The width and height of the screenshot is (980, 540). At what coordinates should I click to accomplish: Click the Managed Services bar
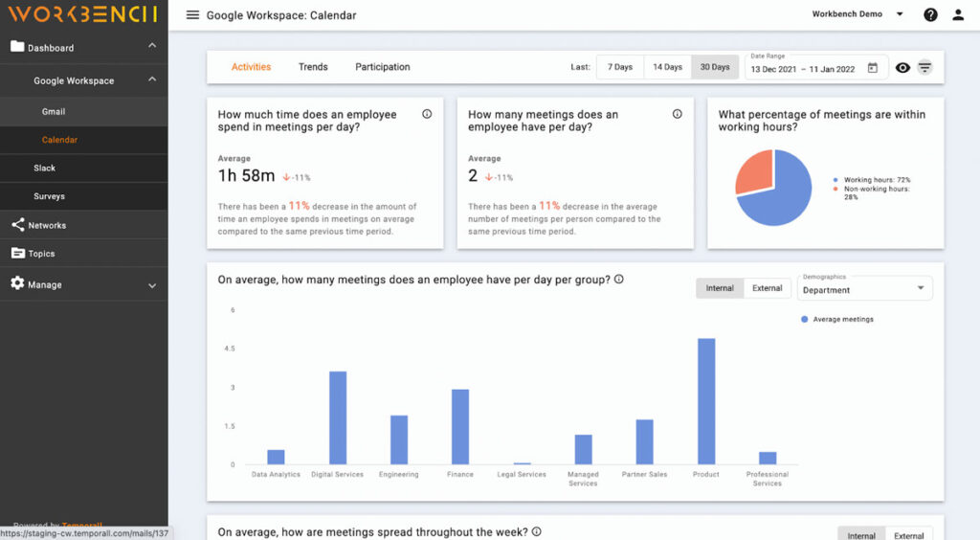click(x=583, y=449)
